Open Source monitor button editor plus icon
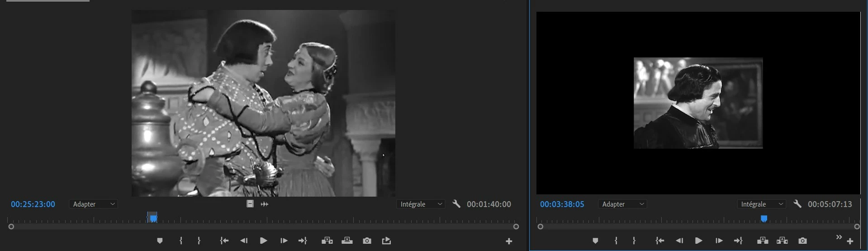Viewport: 868px width, 251px height. pyautogui.click(x=509, y=241)
